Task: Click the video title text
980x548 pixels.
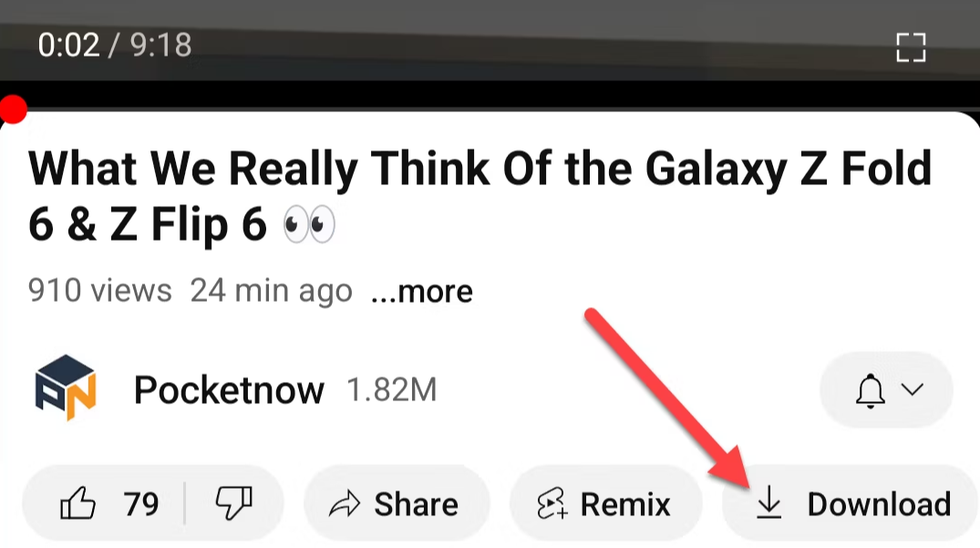Action: click(480, 196)
